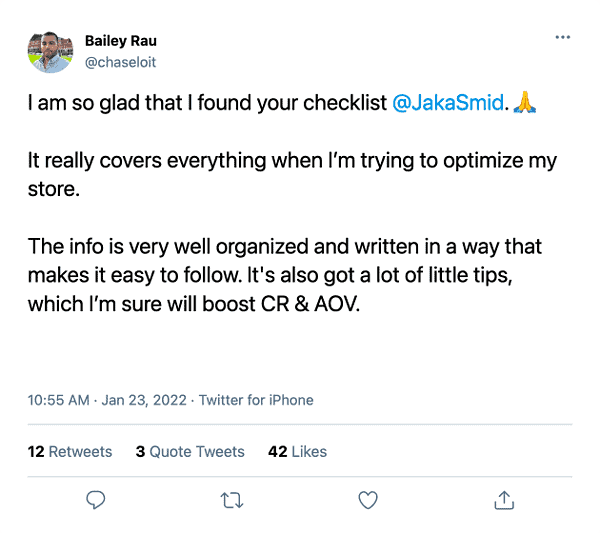Image resolution: width=600 pixels, height=533 pixels.
Task: Open the share tweet icon
Action: (505, 498)
